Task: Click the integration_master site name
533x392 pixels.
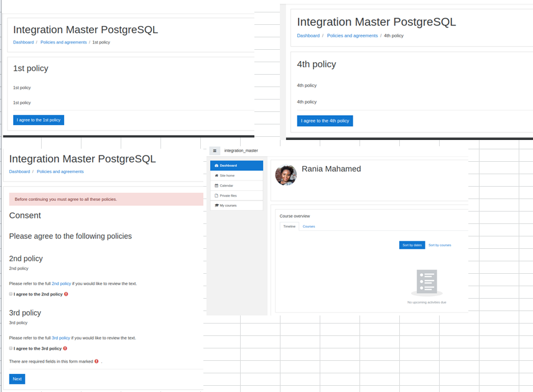Action: [241, 151]
